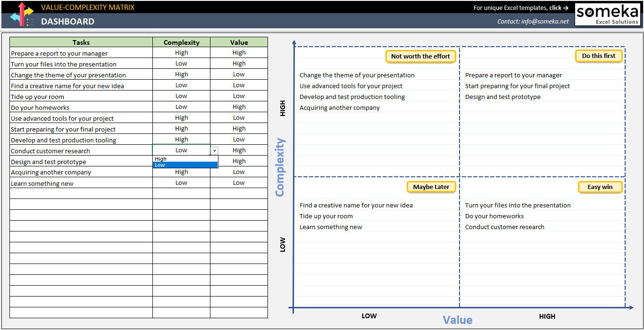Select empty value cell below Learn something new row
644x330 pixels.
[239, 194]
